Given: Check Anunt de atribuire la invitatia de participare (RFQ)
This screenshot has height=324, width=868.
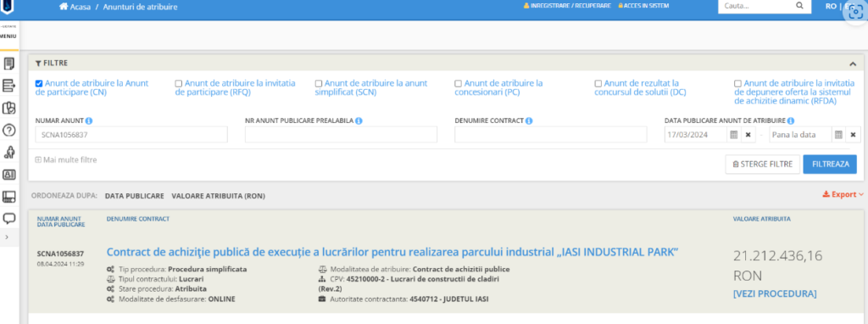Looking at the screenshot, I should pyautogui.click(x=178, y=84).
